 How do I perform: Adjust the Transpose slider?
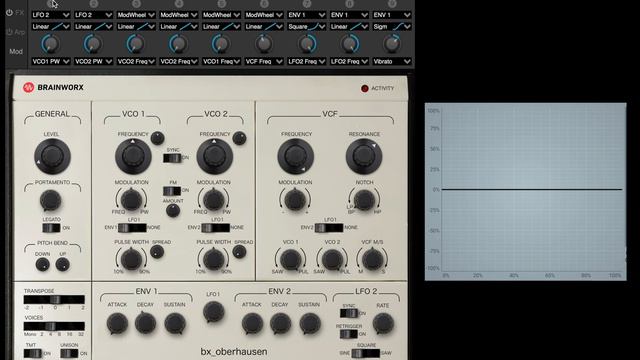coord(54,300)
